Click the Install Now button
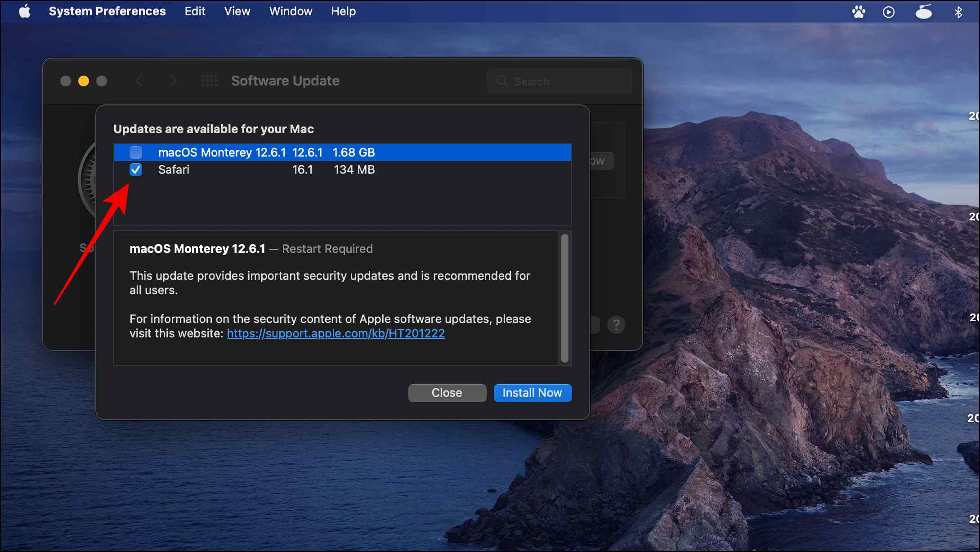 (x=533, y=393)
